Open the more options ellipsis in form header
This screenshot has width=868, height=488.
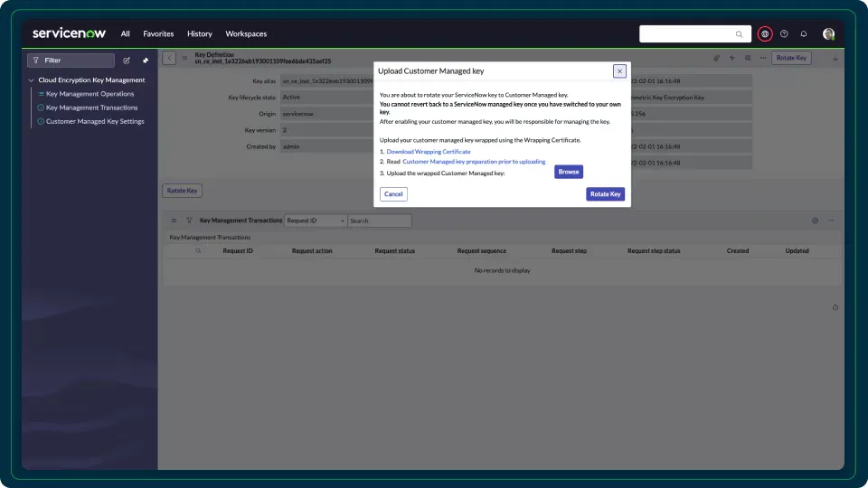pos(763,58)
